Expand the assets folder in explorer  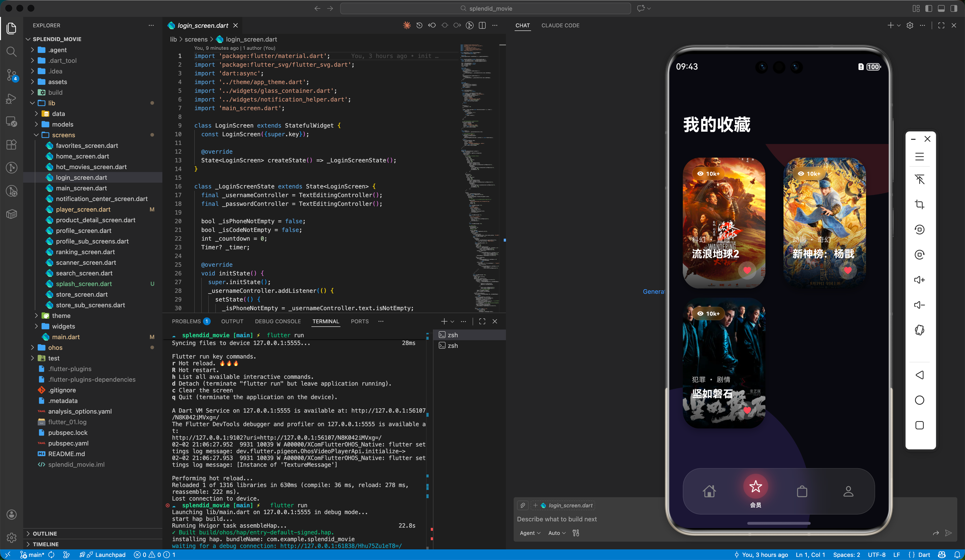58,81
